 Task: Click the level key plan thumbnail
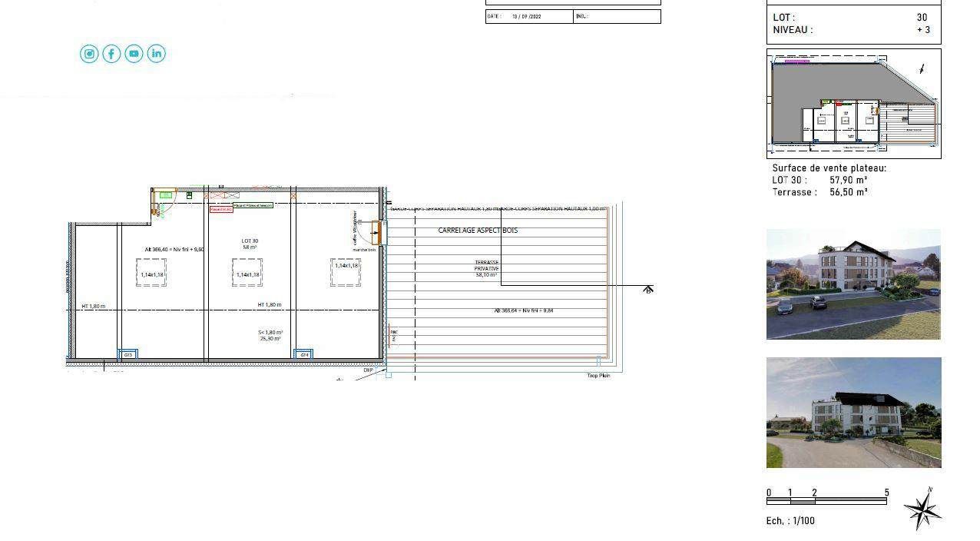click(x=853, y=104)
